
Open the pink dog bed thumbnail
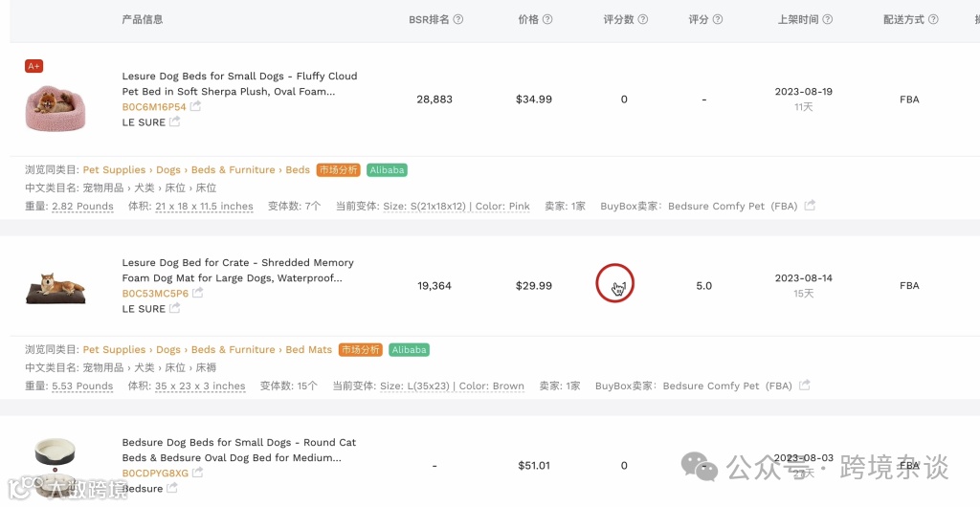point(55,107)
